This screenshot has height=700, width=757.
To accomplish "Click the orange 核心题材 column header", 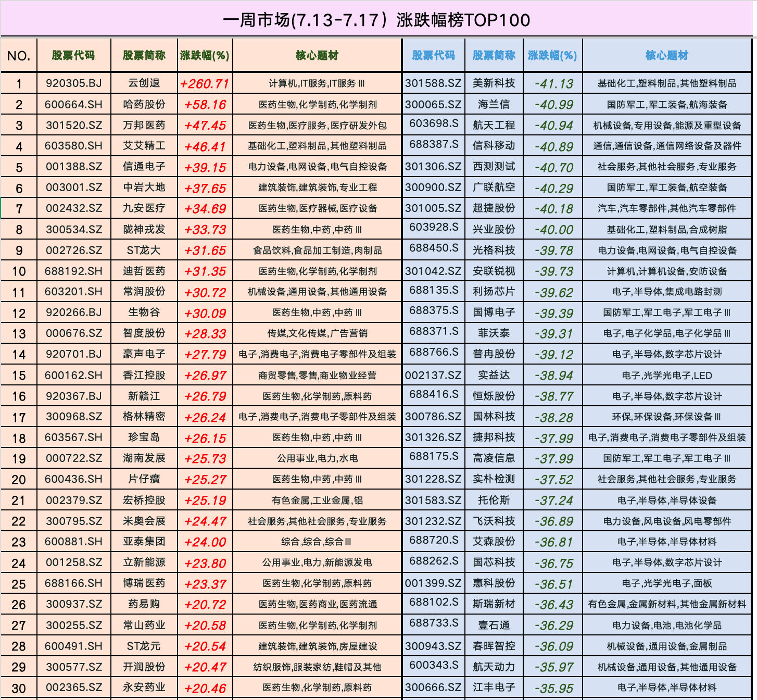I will point(317,55).
